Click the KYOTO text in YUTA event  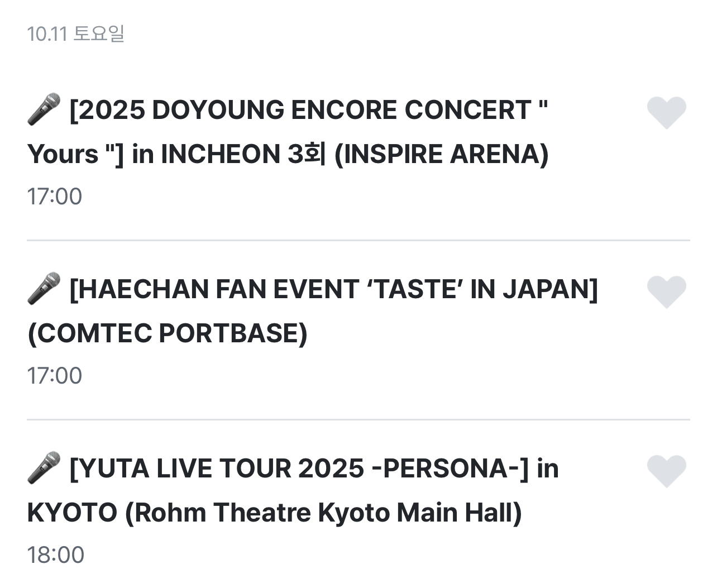pyautogui.click(x=72, y=513)
